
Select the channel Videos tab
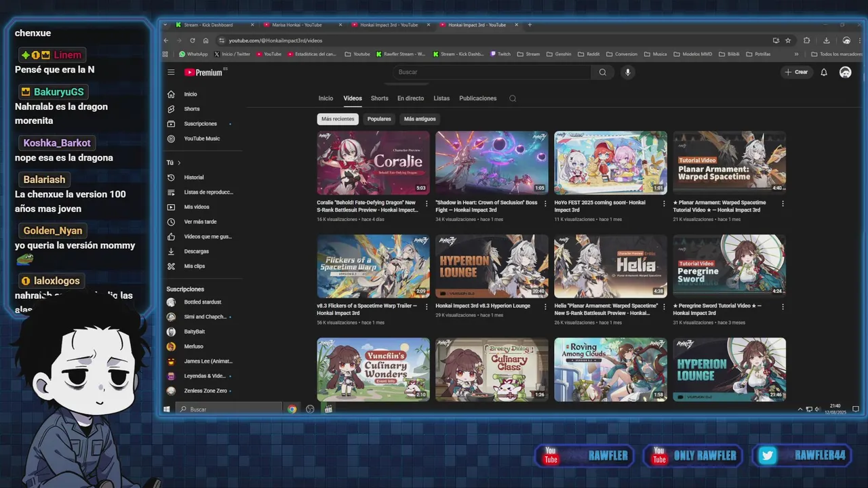click(x=353, y=98)
